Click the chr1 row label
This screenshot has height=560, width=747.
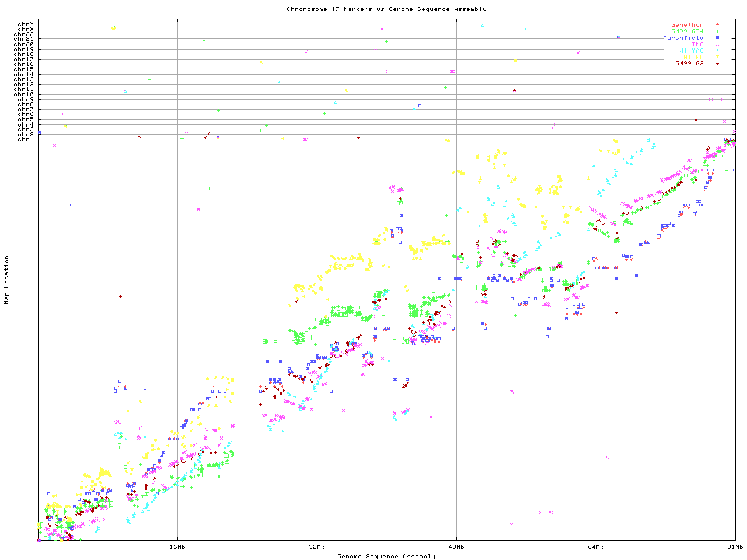click(26, 139)
